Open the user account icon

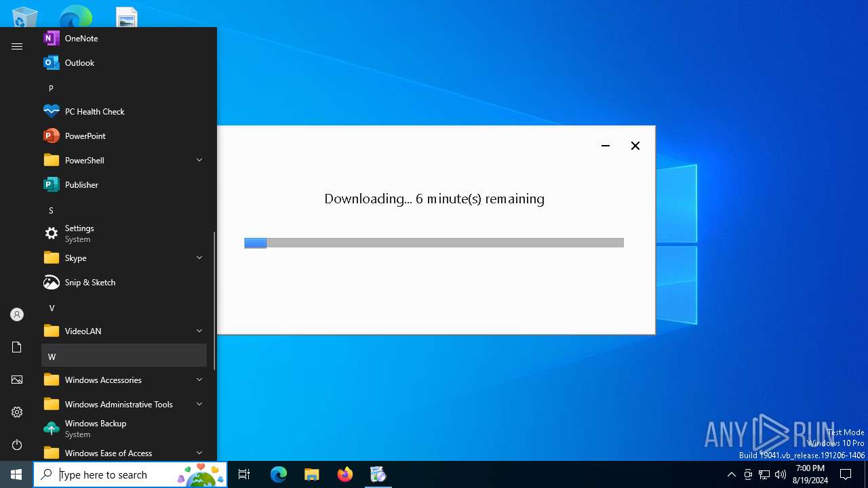(x=17, y=314)
